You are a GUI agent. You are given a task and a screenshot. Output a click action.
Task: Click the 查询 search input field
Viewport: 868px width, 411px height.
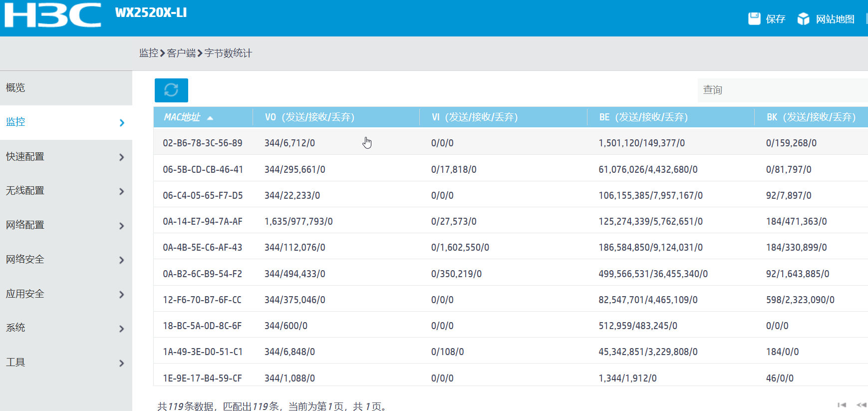[x=782, y=90]
